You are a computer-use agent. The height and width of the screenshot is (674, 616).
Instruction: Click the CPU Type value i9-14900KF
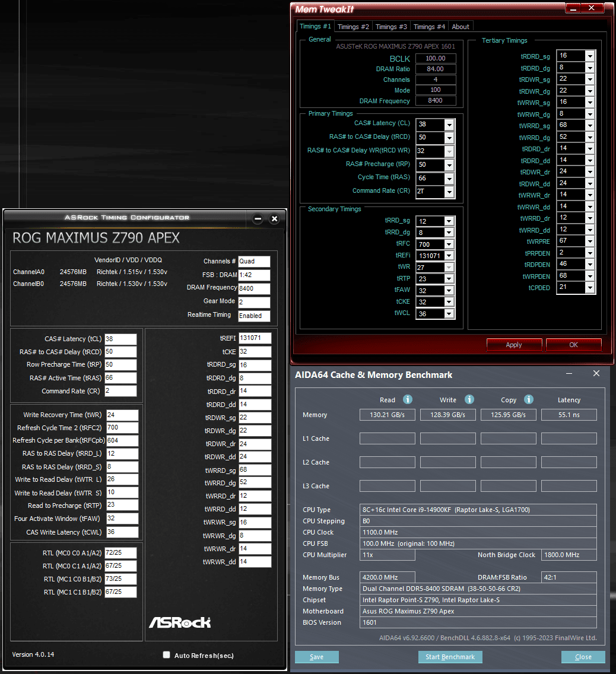tap(478, 510)
